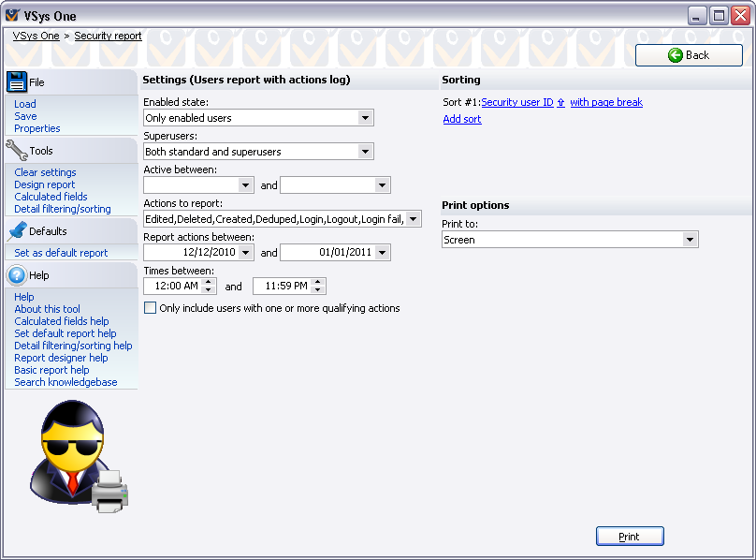The height and width of the screenshot is (560, 756).
Task: Increase the 12:00 AM start time spinner
Action: point(210,282)
